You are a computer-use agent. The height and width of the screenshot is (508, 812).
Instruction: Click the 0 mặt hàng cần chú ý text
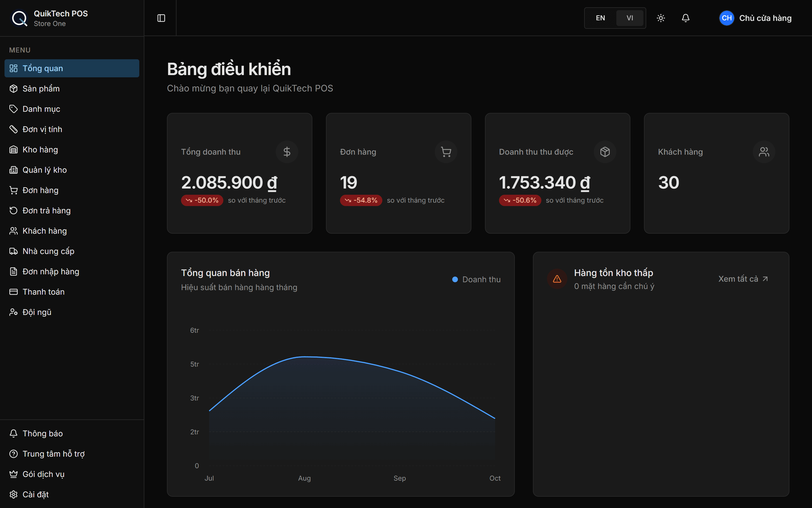(614, 286)
